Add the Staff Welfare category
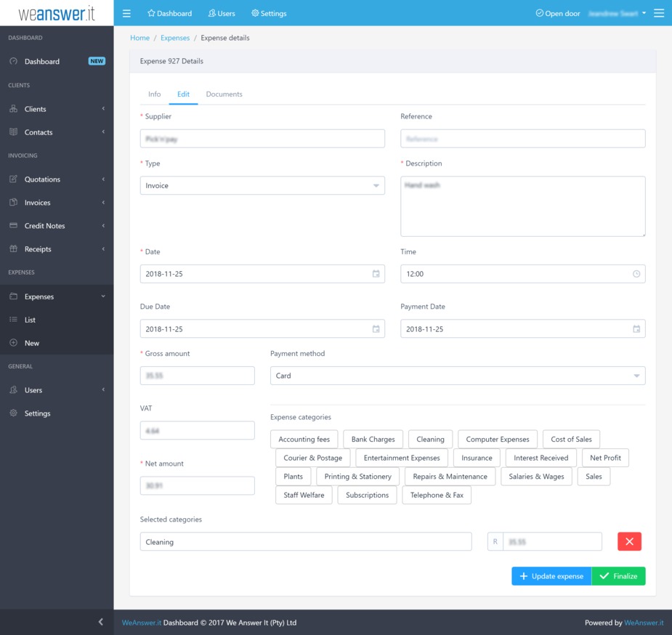The height and width of the screenshot is (635, 672). click(x=304, y=495)
